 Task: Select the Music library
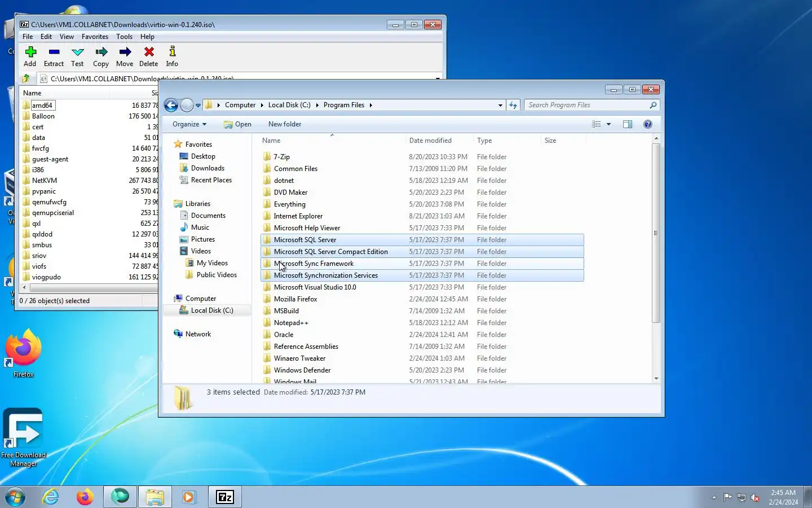(x=200, y=227)
